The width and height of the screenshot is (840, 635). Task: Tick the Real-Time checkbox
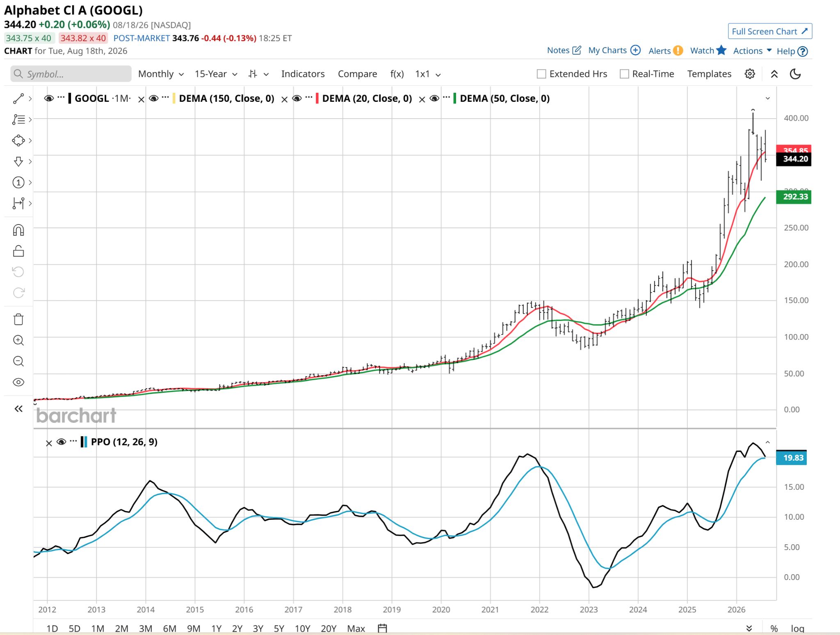click(x=624, y=74)
